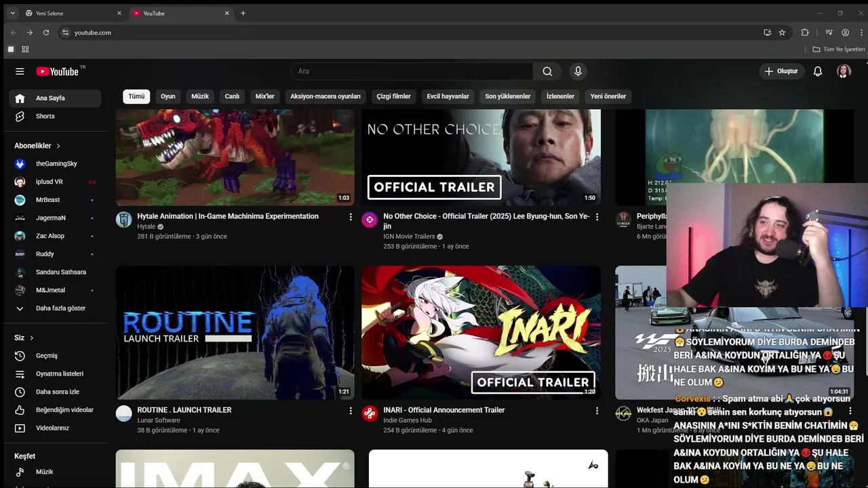Select the Müzik filter chip
Image resolution: width=868 pixels, height=488 pixels.
pos(200,96)
